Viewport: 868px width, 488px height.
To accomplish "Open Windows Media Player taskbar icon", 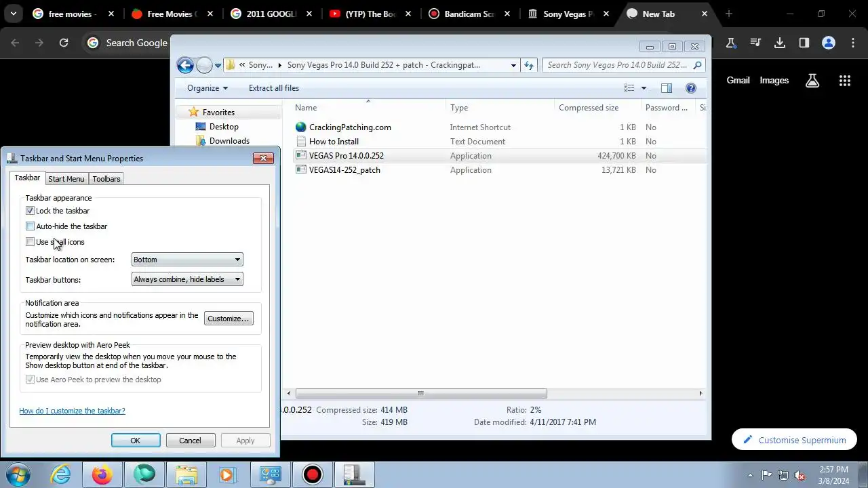I will point(227,474).
